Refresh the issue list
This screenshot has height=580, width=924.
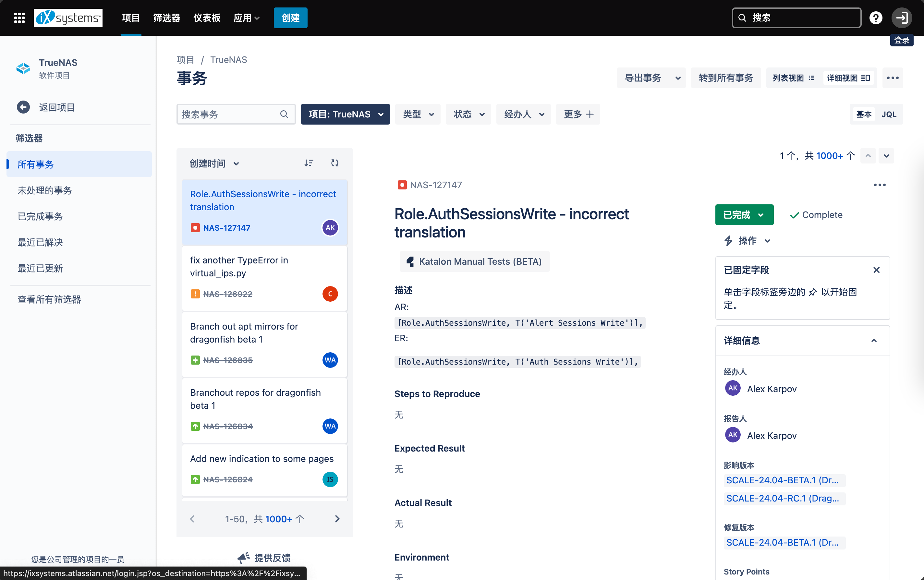click(x=334, y=163)
